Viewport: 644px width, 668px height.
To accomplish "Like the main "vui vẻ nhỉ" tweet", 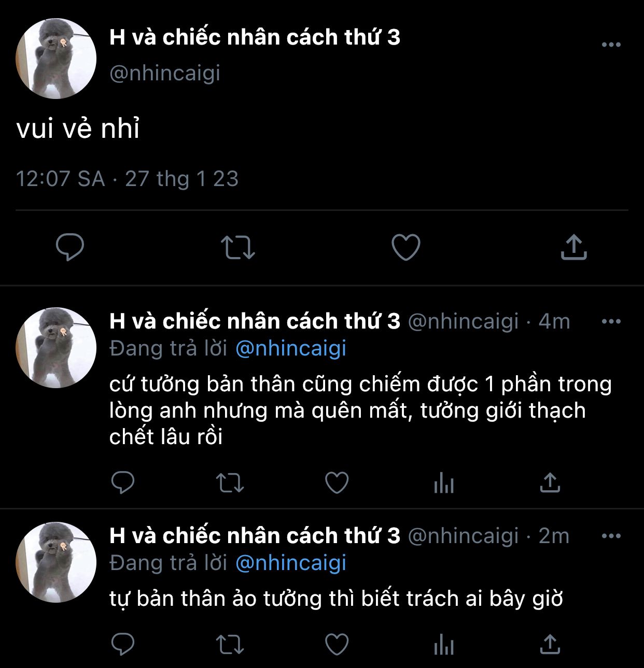I will (x=405, y=247).
